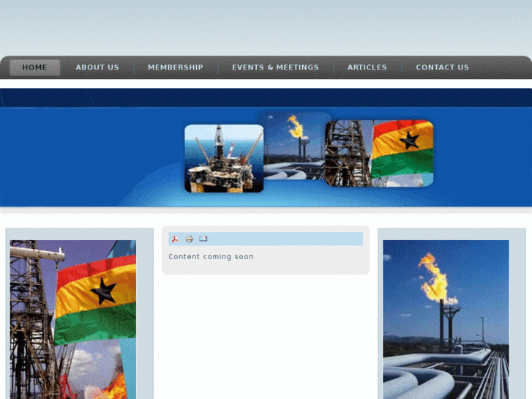532x399 pixels.
Task: Click the right sidebar gas flare pipeline picture
Action: [446, 319]
